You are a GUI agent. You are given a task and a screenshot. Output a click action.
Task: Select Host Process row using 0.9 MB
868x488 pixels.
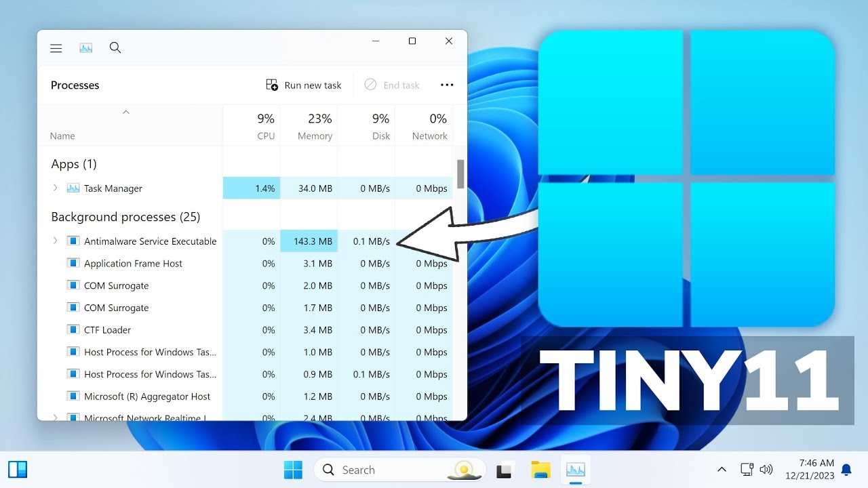(x=245, y=374)
